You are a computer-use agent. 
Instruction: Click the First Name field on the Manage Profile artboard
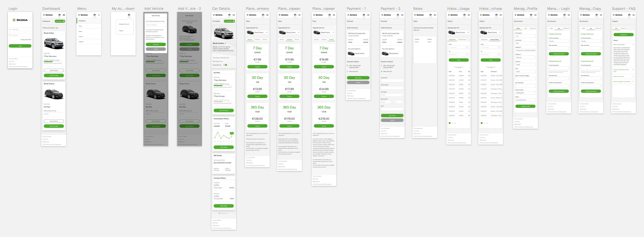(x=525, y=36)
